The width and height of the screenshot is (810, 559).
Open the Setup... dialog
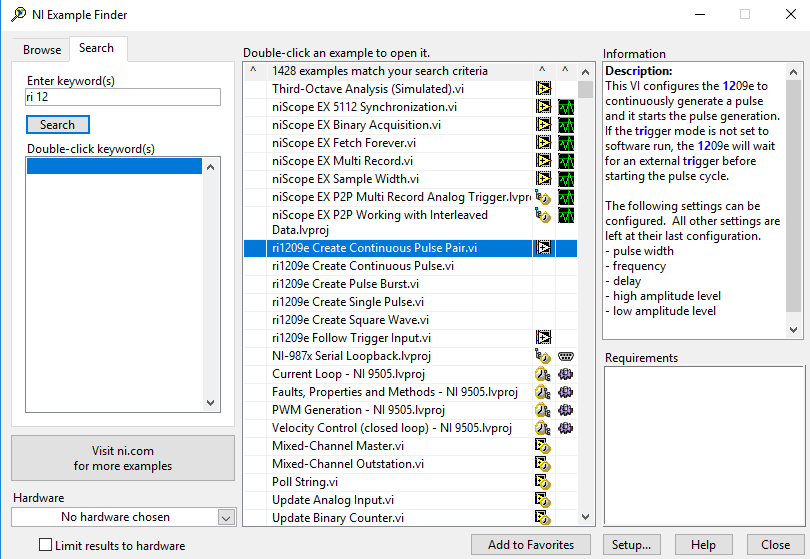pos(631,545)
